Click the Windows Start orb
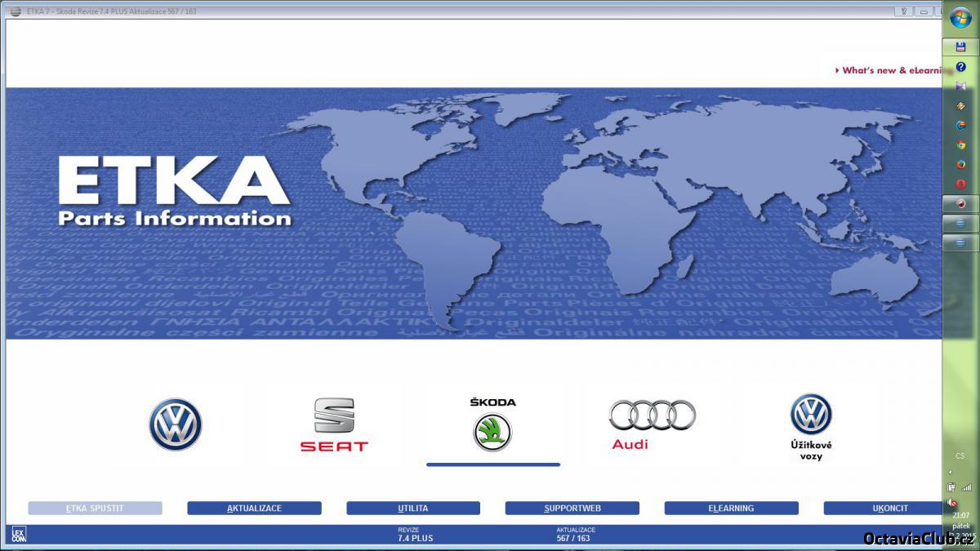Image resolution: width=980 pixels, height=551 pixels. click(x=960, y=19)
